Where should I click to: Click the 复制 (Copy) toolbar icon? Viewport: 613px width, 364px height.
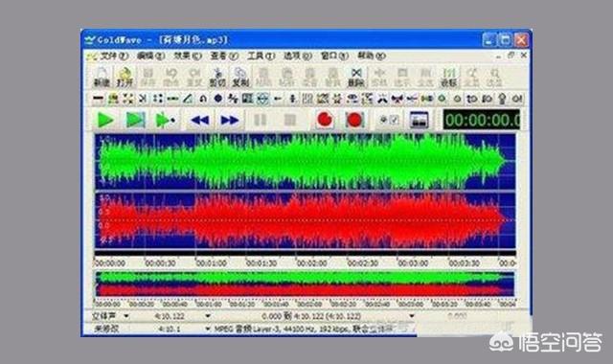[240, 77]
